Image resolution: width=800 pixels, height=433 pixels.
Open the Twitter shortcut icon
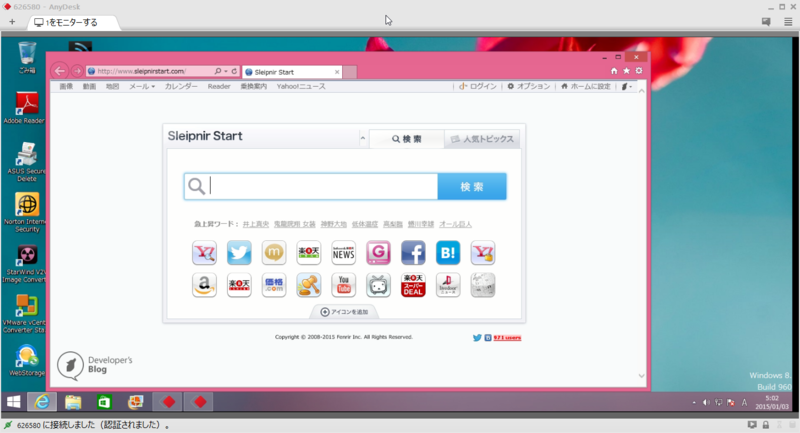tap(239, 252)
